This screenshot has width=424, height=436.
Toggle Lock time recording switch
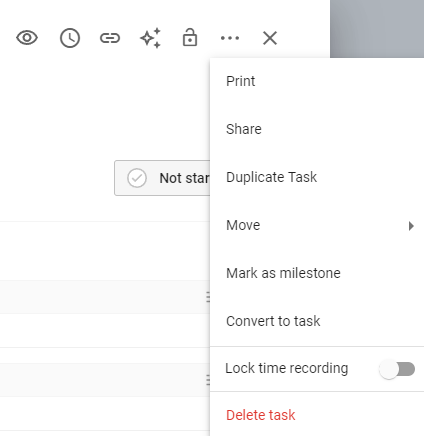pyautogui.click(x=397, y=369)
